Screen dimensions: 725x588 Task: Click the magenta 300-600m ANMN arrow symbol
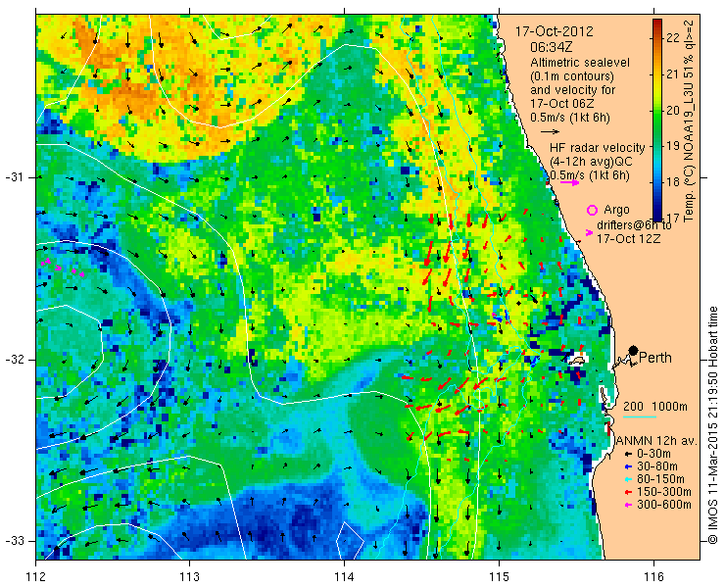627,505
